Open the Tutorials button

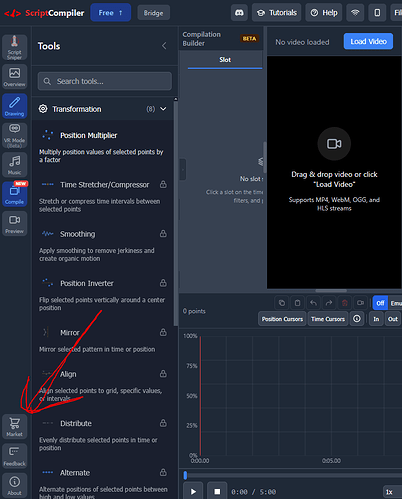(277, 13)
